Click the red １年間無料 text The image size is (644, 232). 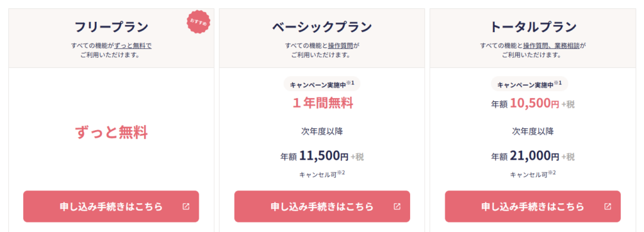322,104
